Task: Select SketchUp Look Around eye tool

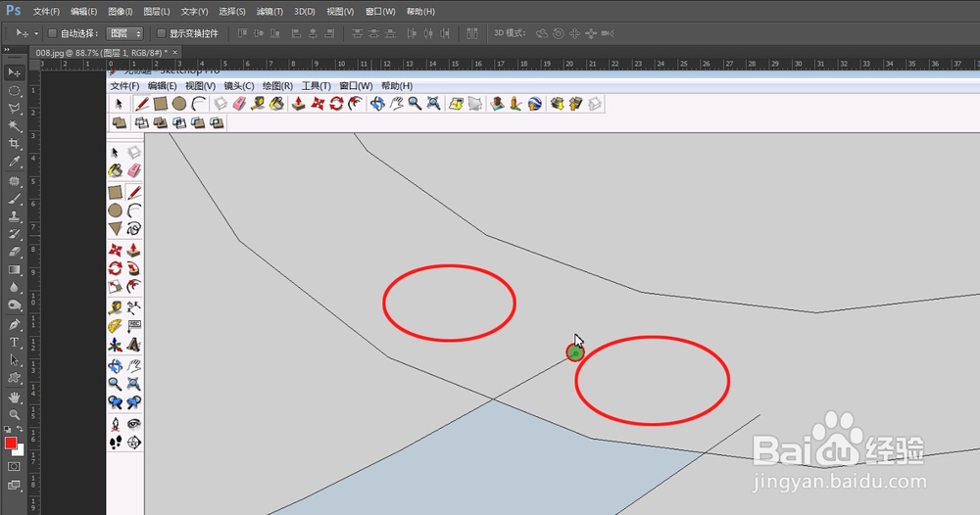Action: point(133,425)
